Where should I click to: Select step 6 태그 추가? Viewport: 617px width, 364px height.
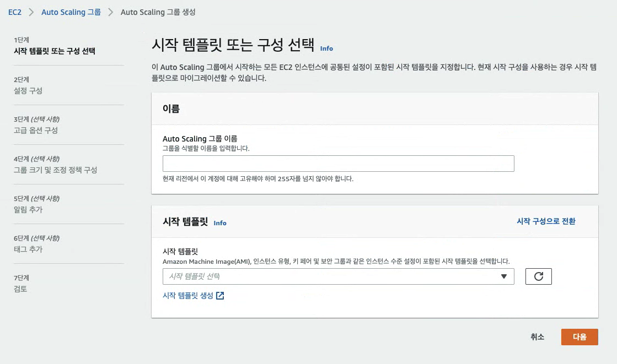28,249
